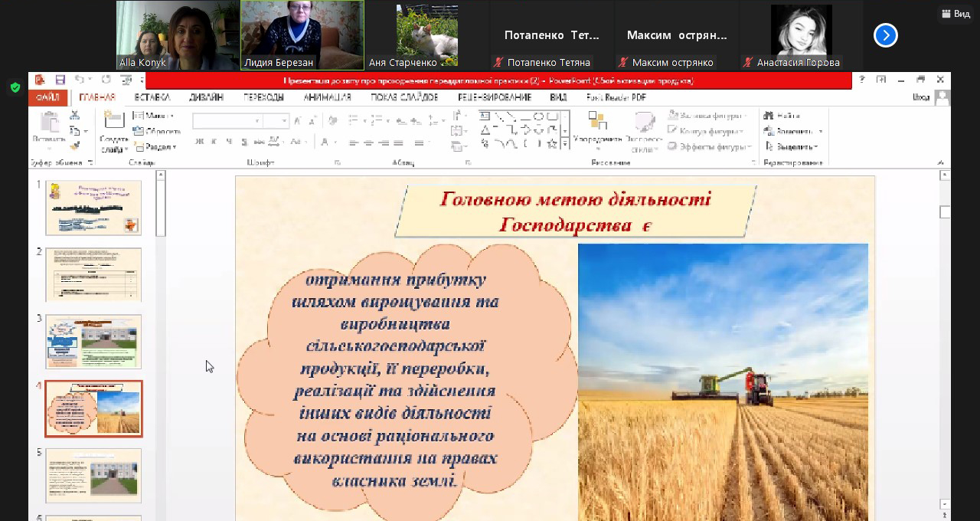Image resolution: width=980 pixels, height=521 pixels.
Task: Align text left in Абзац group
Action: (354, 143)
